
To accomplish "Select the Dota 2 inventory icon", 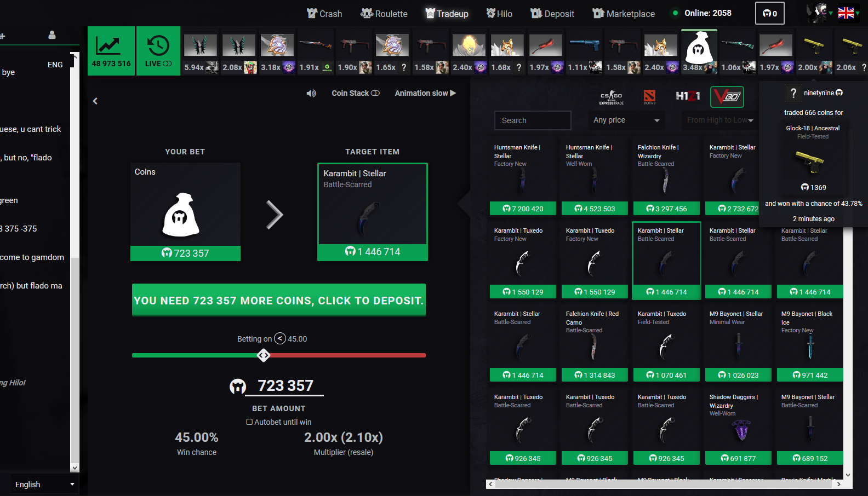I will [649, 97].
